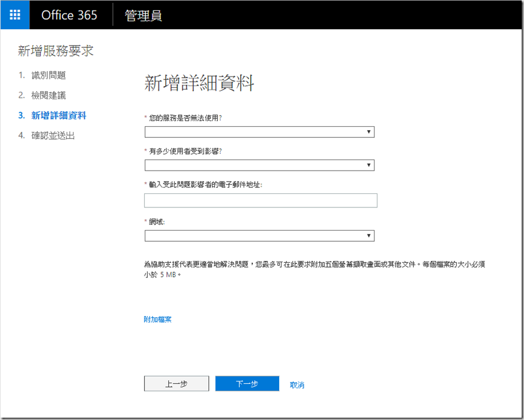Click the 5 MB attachment instructions paragraph
This screenshot has width=524, height=420.
(314, 269)
